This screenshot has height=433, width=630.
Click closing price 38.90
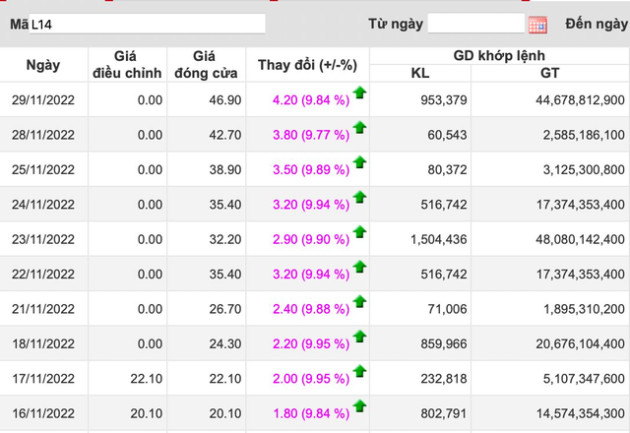[225, 170]
